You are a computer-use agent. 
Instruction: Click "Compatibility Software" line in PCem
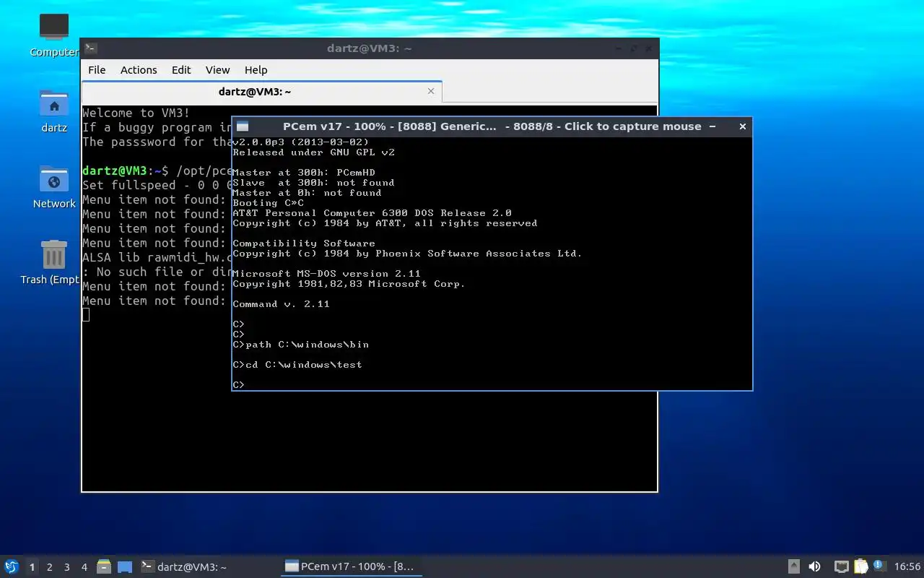point(304,243)
